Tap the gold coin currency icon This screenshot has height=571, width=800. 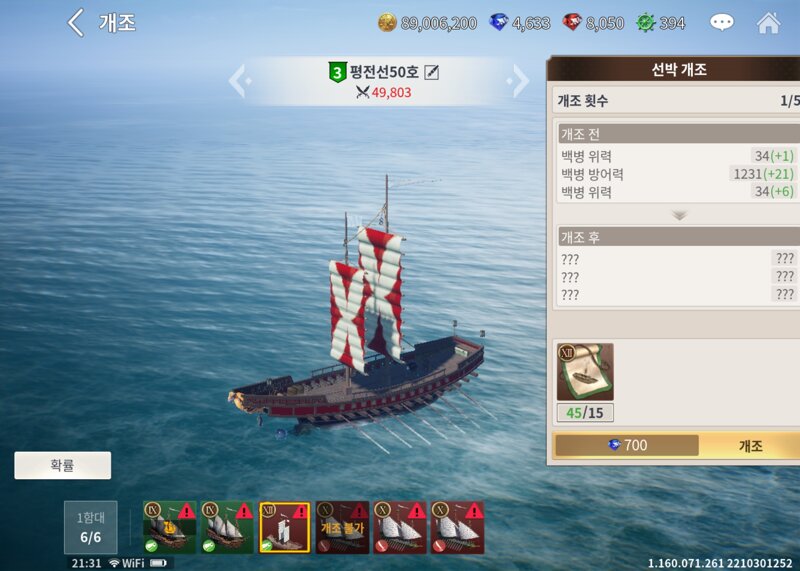(387, 23)
